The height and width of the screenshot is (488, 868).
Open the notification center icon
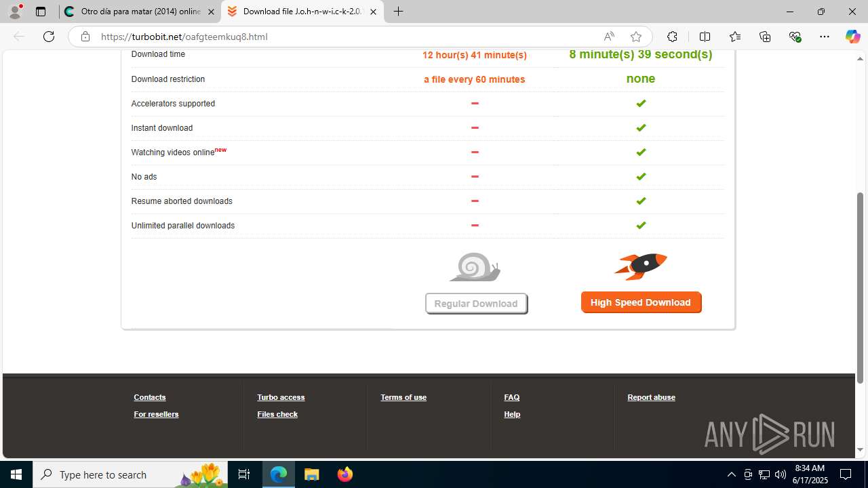[846, 474]
